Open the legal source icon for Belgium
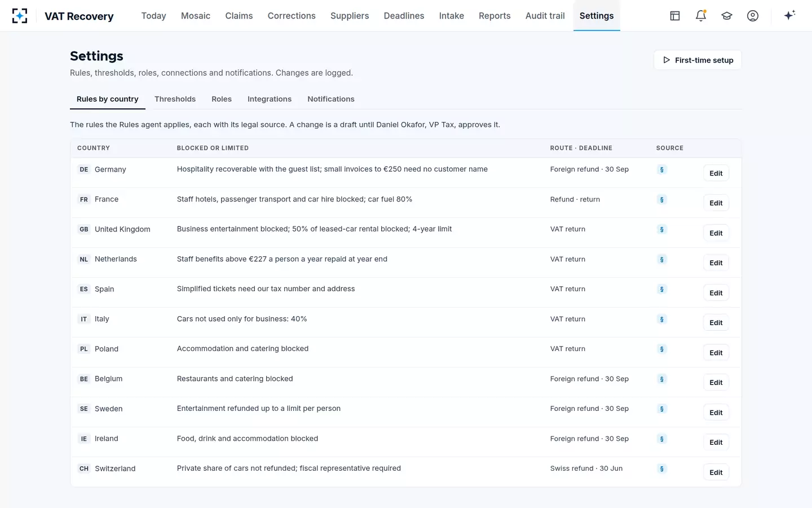This screenshot has height=508, width=812. (662, 379)
